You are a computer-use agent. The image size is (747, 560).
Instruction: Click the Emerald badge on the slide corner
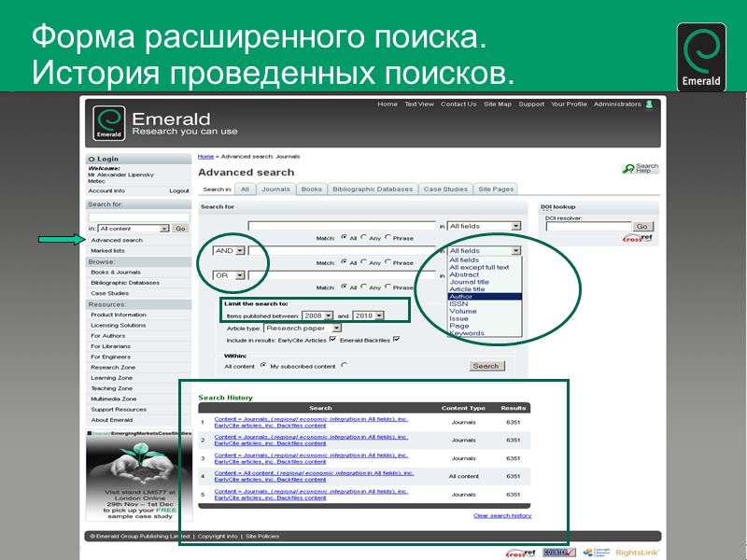click(x=702, y=54)
